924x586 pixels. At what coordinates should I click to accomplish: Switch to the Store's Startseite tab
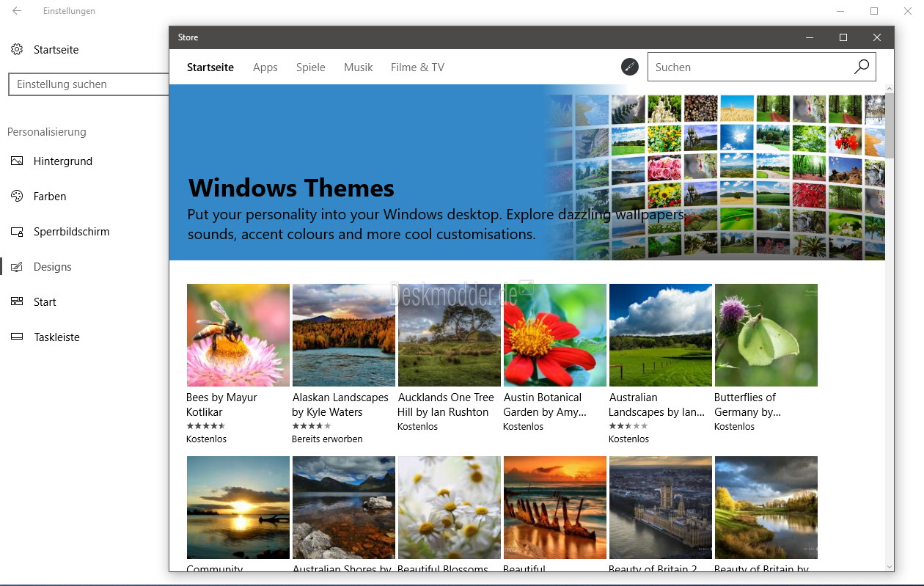[210, 67]
